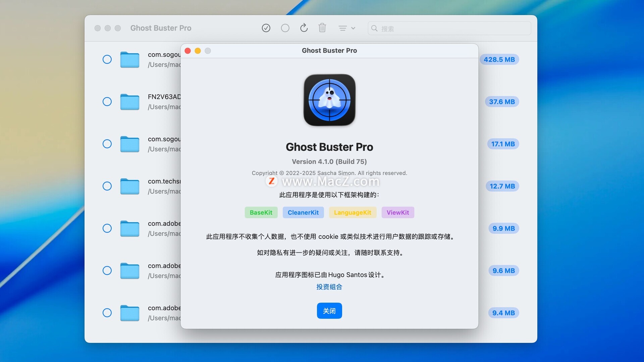Select the radio circle beside com.techsmith item
This screenshot has height=362, width=644.
click(x=107, y=186)
